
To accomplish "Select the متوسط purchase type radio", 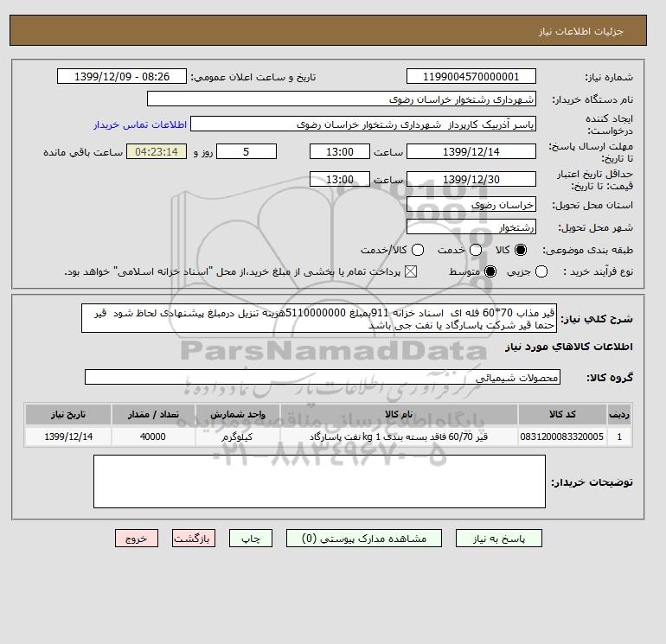I will (490, 271).
